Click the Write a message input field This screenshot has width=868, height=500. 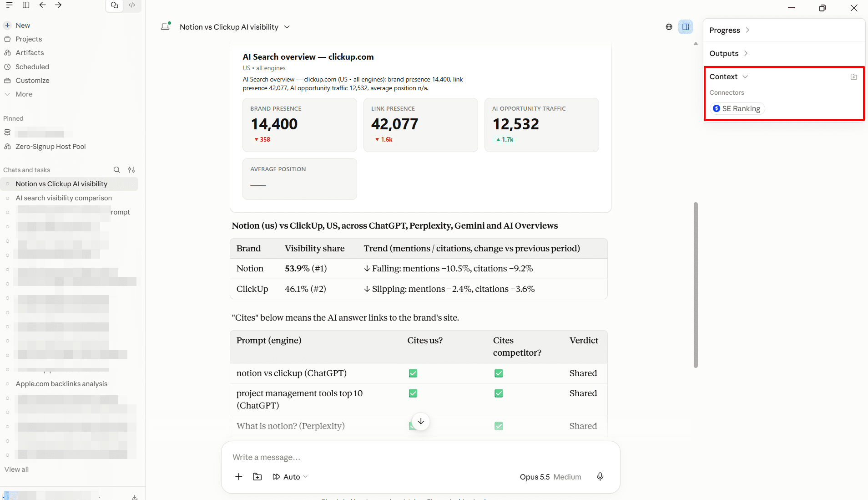(420, 457)
